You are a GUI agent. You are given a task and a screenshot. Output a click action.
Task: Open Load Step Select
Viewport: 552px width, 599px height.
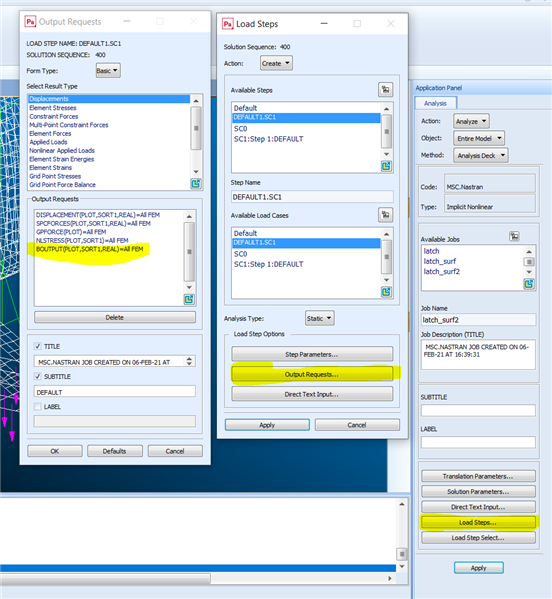(478, 537)
